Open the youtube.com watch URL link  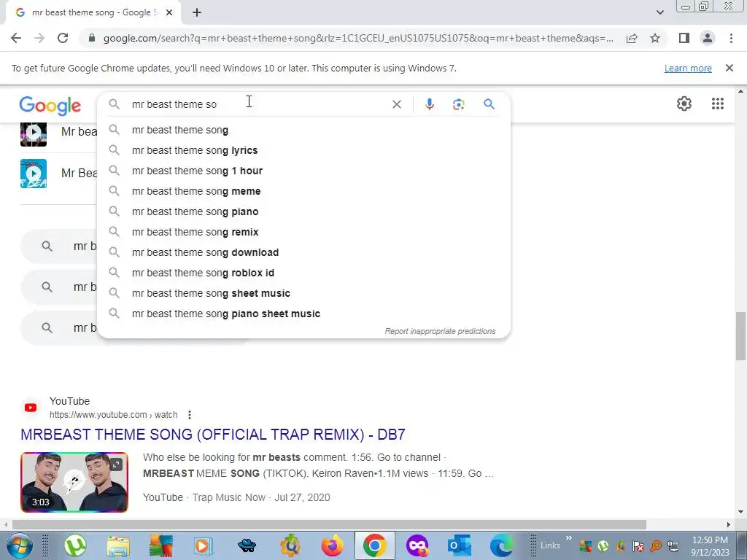(113, 415)
